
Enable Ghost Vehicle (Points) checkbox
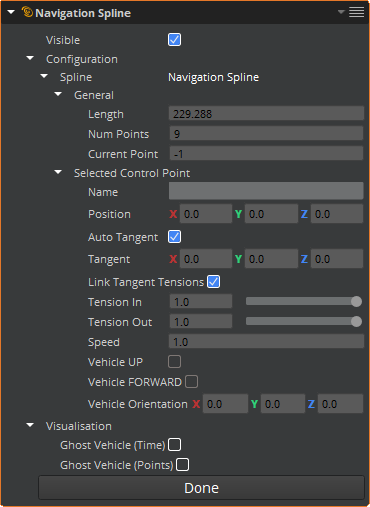click(182, 465)
